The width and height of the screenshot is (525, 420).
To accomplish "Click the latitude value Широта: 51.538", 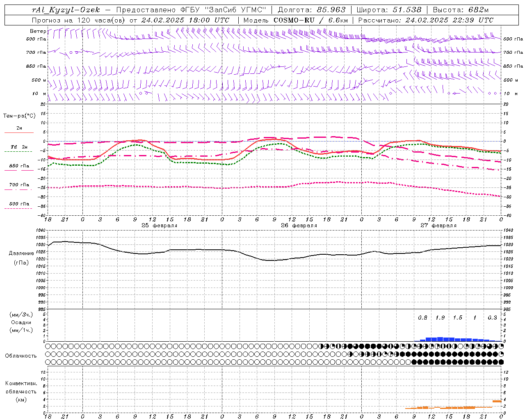I will pyautogui.click(x=389, y=10).
